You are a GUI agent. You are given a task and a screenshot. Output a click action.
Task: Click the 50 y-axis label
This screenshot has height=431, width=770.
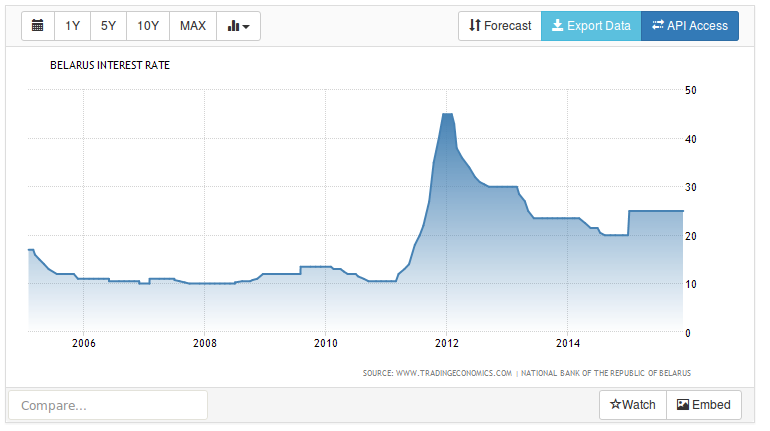[689, 91]
